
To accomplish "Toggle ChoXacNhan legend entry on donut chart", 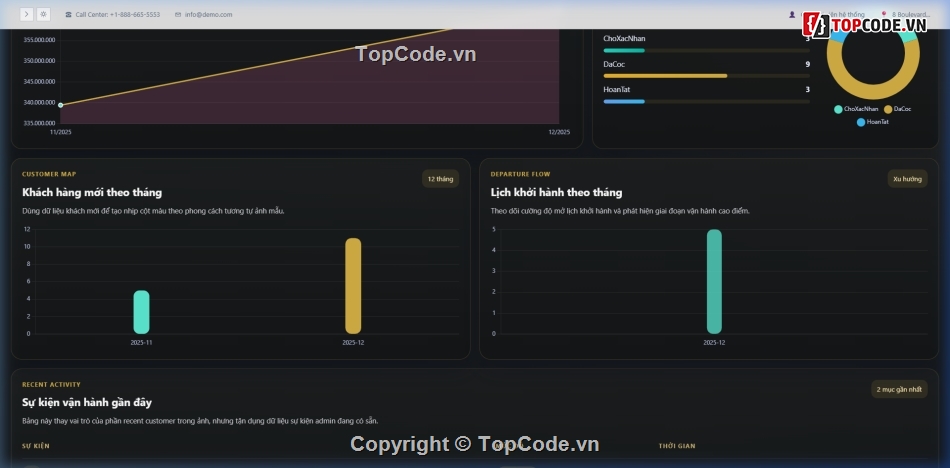I will click(x=856, y=109).
